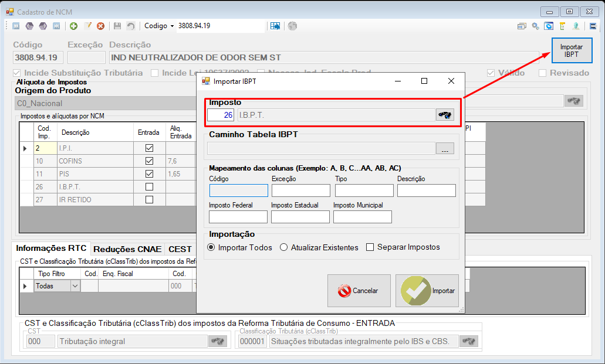Go to last record navigation icon
This screenshot has height=364, width=605.
coord(56,26)
